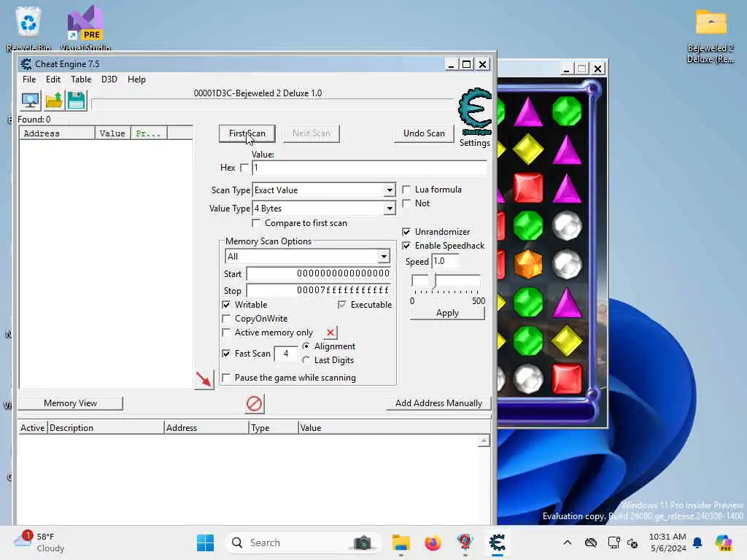Click the Cheat Engine logo above Settings
Image resolution: width=747 pixels, height=560 pixels.
pos(474,112)
